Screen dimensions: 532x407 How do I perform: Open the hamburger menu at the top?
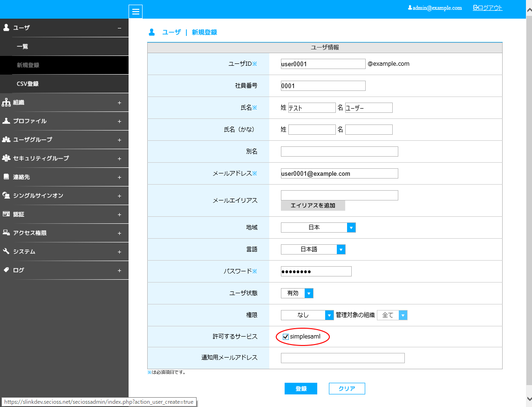point(136,12)
